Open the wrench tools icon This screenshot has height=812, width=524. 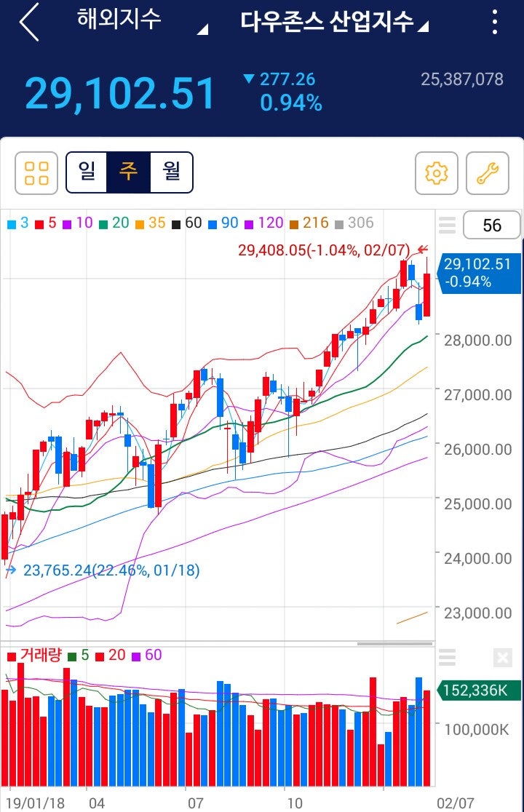click(487, 173)
